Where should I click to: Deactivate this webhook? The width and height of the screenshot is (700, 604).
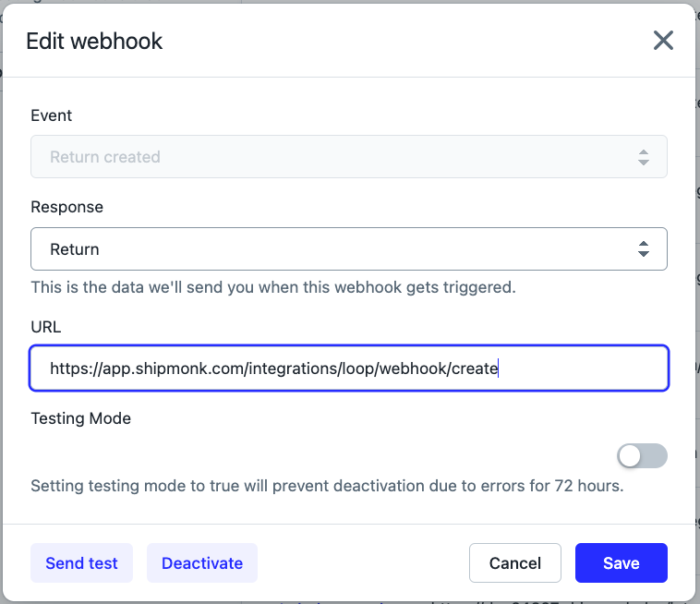coord(202,563)
